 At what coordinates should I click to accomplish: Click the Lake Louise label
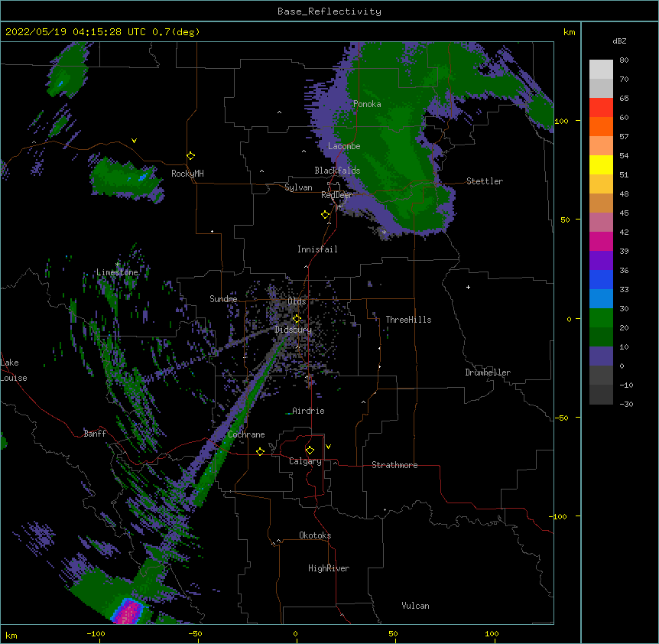pos(14,370)
